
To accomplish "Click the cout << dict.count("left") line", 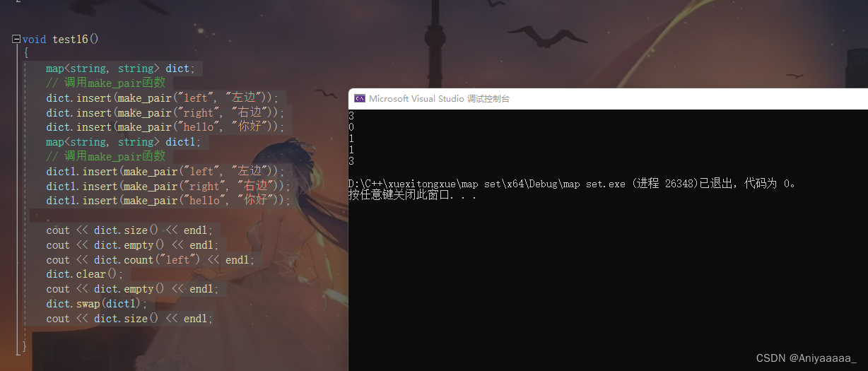I will tap(151, 260).
